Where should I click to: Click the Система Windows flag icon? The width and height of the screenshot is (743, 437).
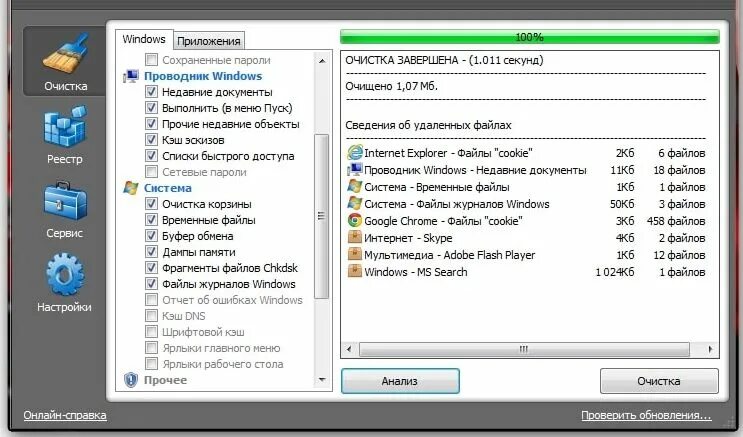(x=131, y=188)
